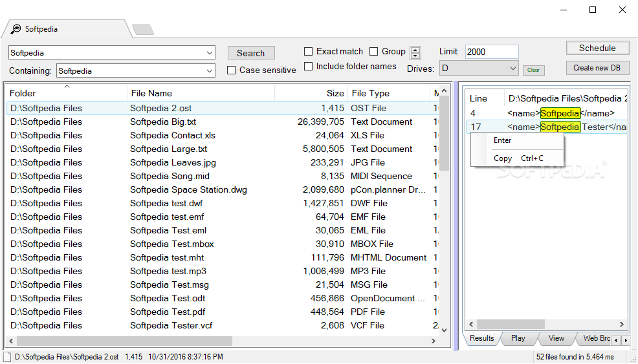Image resolution: width=638 pixels, height=364 pixels.
Task: Switch to the View tab
Action: tap(556, 338)
